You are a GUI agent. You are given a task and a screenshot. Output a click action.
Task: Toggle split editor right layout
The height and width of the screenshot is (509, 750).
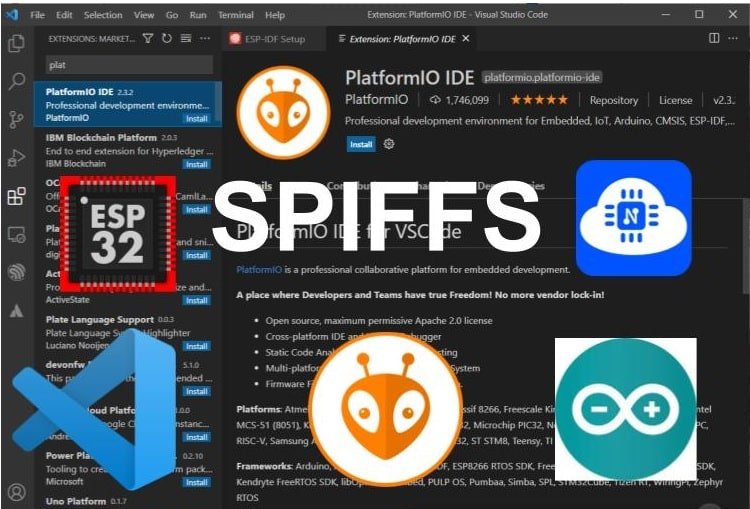(x=714, y=38)
